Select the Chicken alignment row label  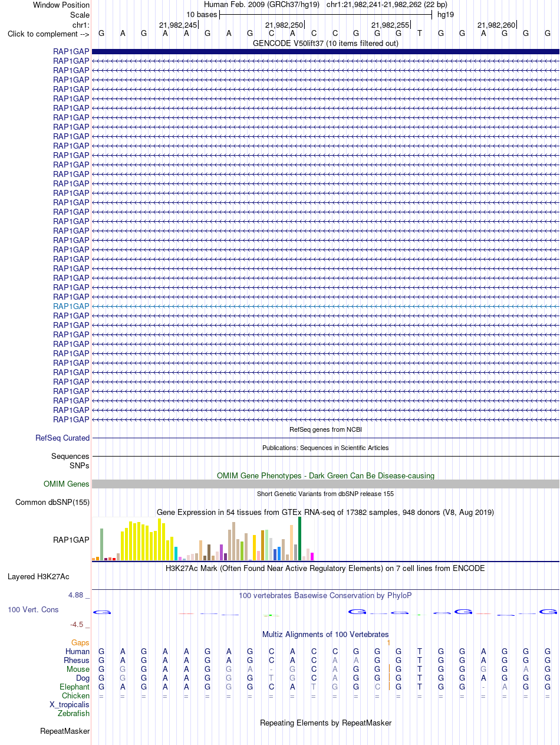point(75,695)
